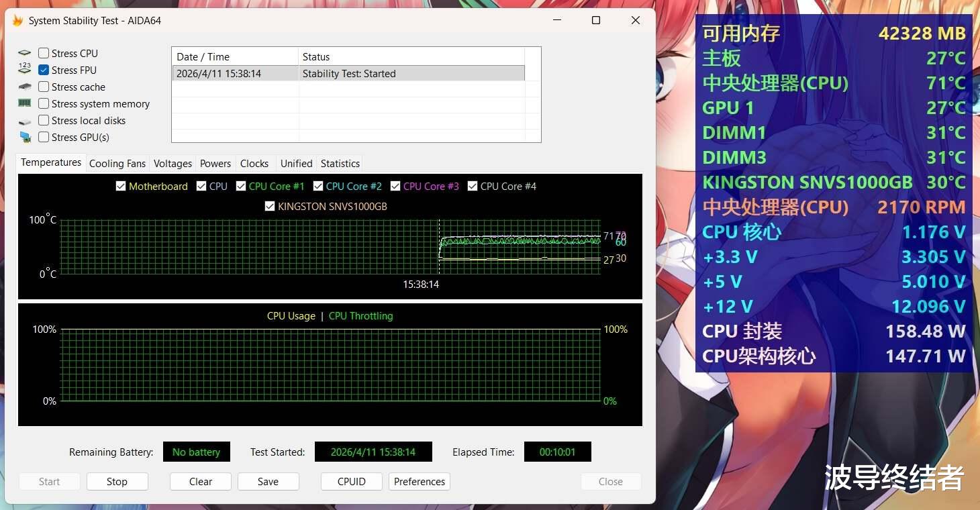Click the Date / Time column header
Viewport: 980px width, 510px height.
[235, 56]
